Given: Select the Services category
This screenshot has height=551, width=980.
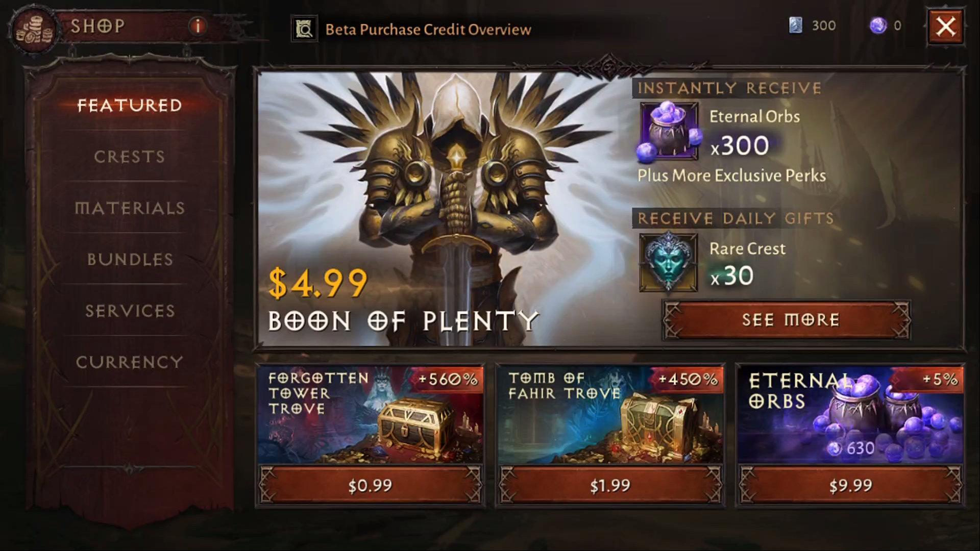Looking at the screenshot, I should [130, 311].
